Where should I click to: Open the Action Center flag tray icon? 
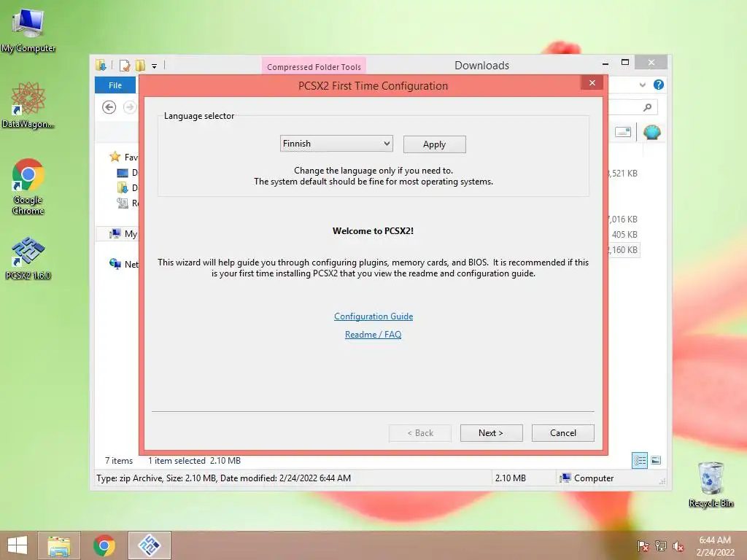(x=643, y=546)
